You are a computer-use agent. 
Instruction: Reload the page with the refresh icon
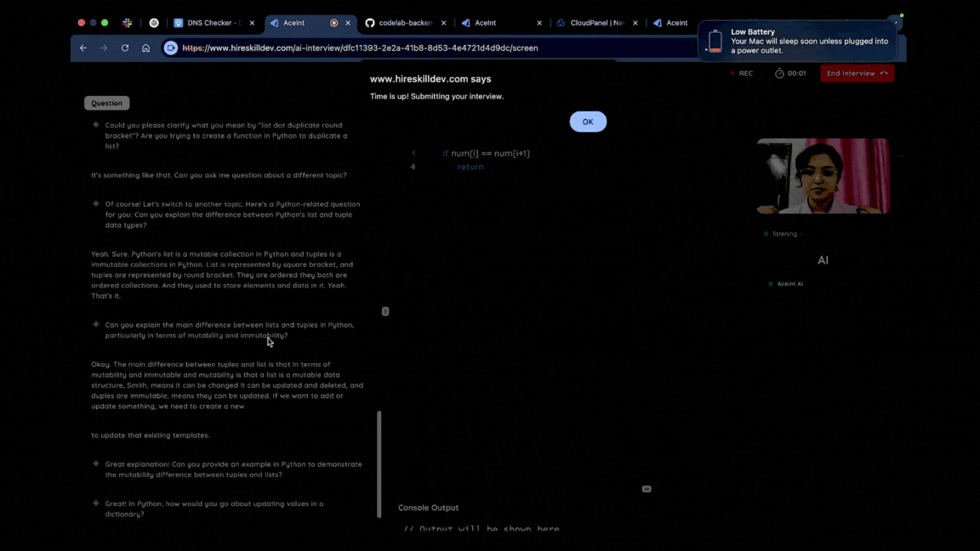(x=125, y=48)
